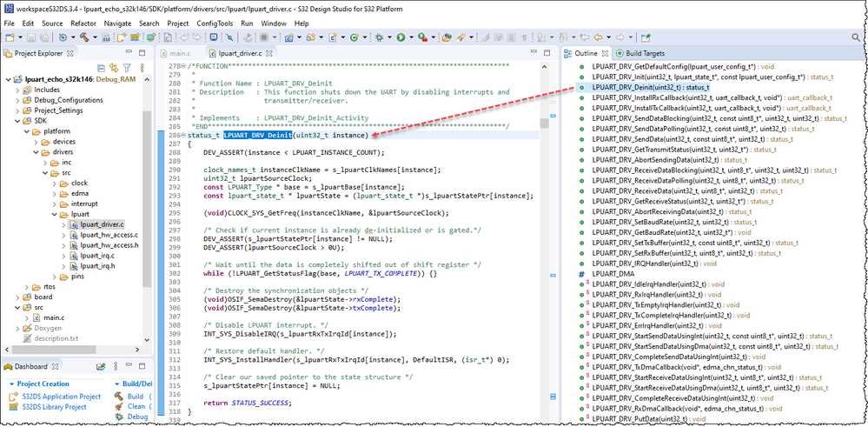Image resolution: width=868 pixels, height=427 pixels.
Task: Select description.txt in Project Explorer
Action: pos(56,337)
